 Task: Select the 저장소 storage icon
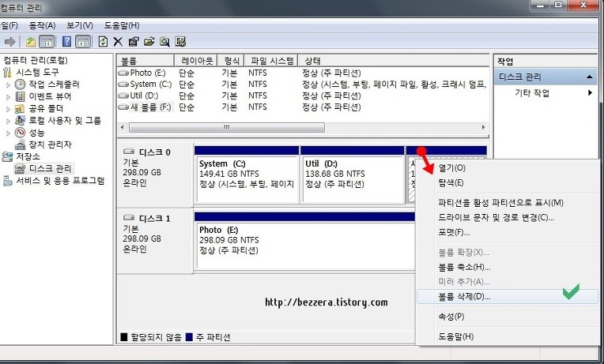(x=7, y=156)
